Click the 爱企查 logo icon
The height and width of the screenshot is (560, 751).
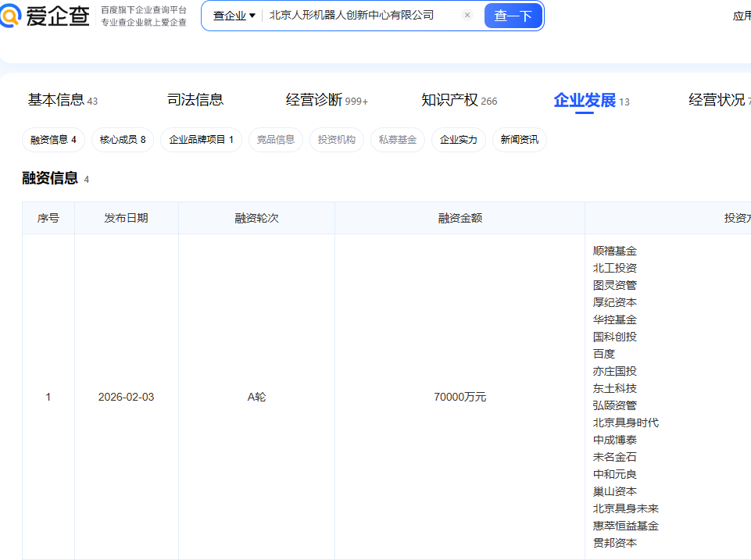point(10,16)
